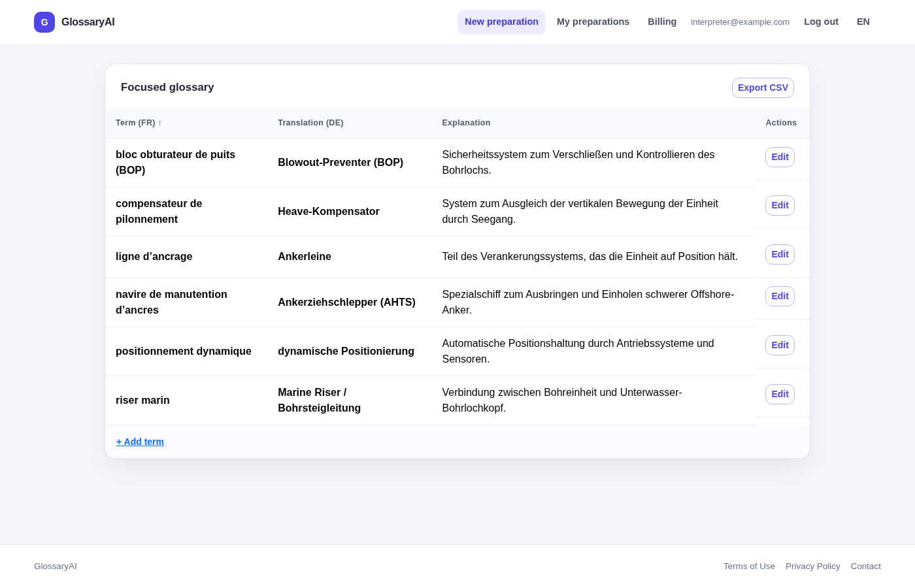This screenshot has width=915, height=588.
Task: Edit the ligne d'ancrage row
Action: coord(780,255)
